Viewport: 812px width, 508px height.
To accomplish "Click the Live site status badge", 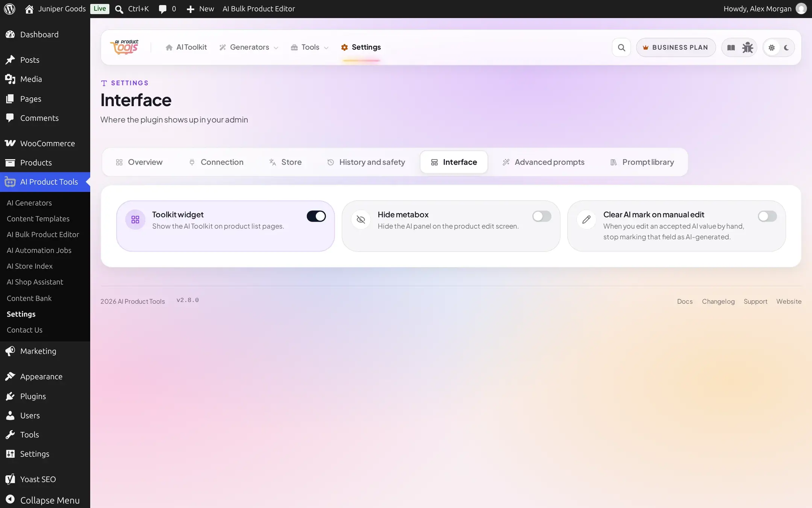I will (100, 9).
